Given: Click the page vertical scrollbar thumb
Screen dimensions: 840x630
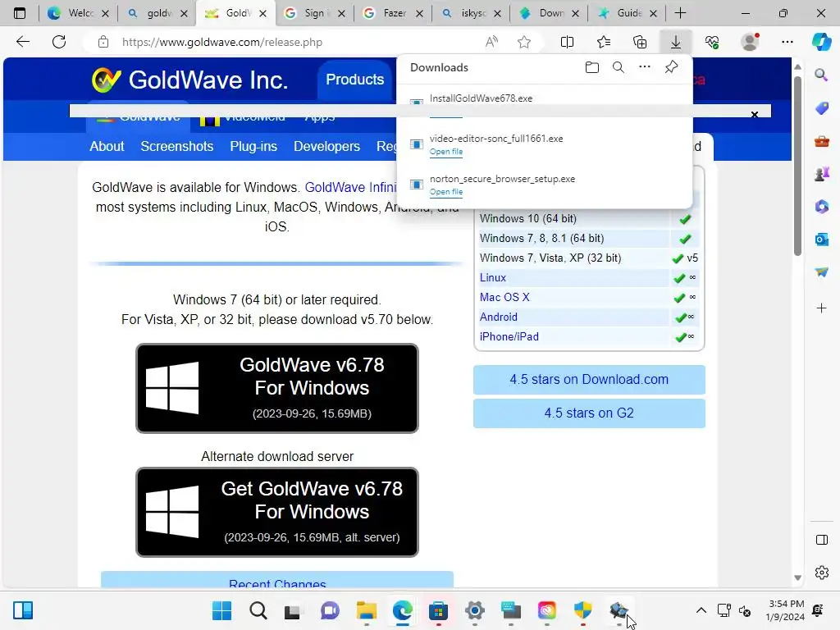Looking at the screenshot, I should click(797, 166).
